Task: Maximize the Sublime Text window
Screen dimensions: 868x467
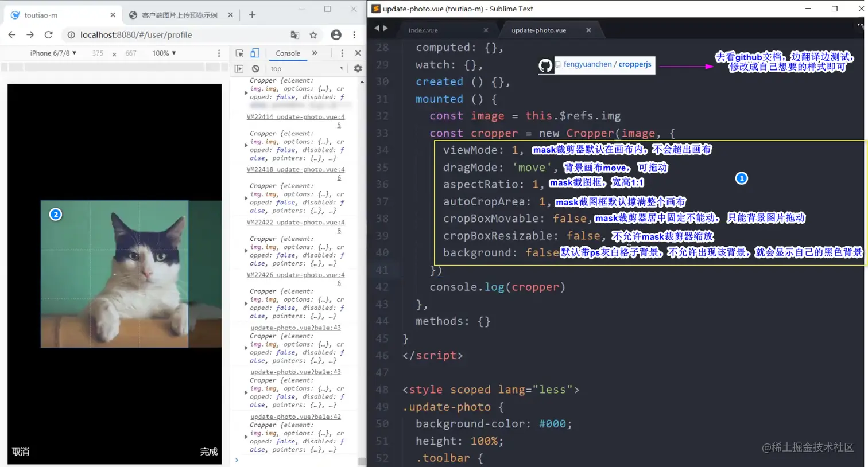Action: 834,9
